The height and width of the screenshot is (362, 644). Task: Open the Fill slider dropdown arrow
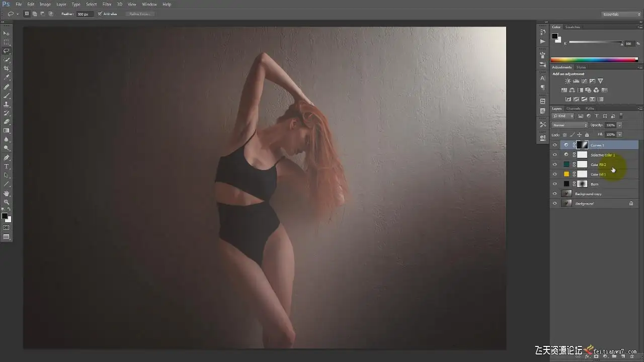pyautogui.click(x=620, y=135)
